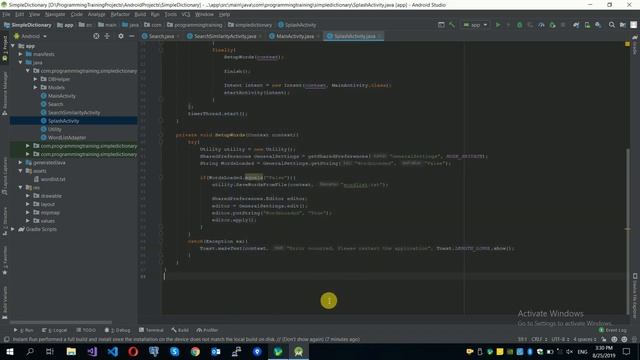Expand the layout folder
The height and width of the screenshot is (360, 640).
[28, 204]
